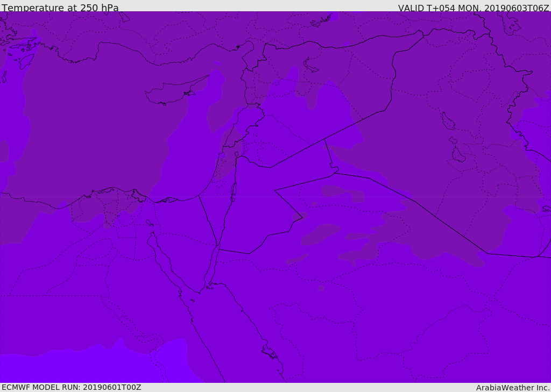
Task: Click the 'Temperature at 250 hPa' title text
Action: (60, 8)
